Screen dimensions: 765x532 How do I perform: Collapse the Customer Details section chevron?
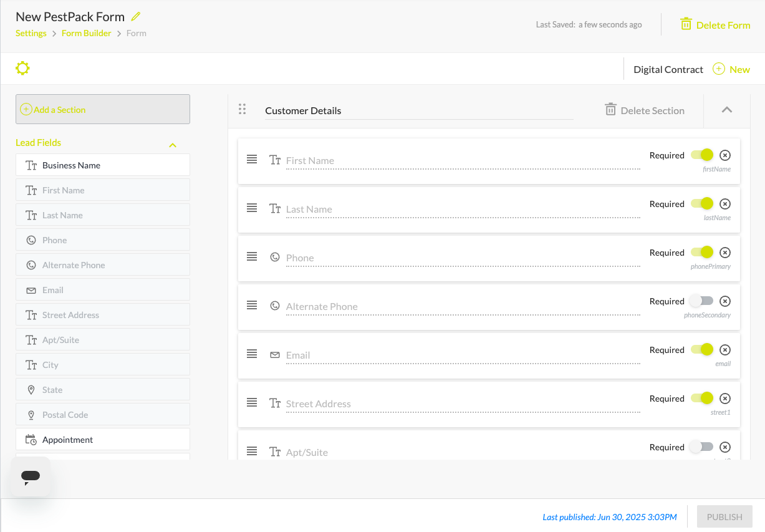tap(727, 110)
